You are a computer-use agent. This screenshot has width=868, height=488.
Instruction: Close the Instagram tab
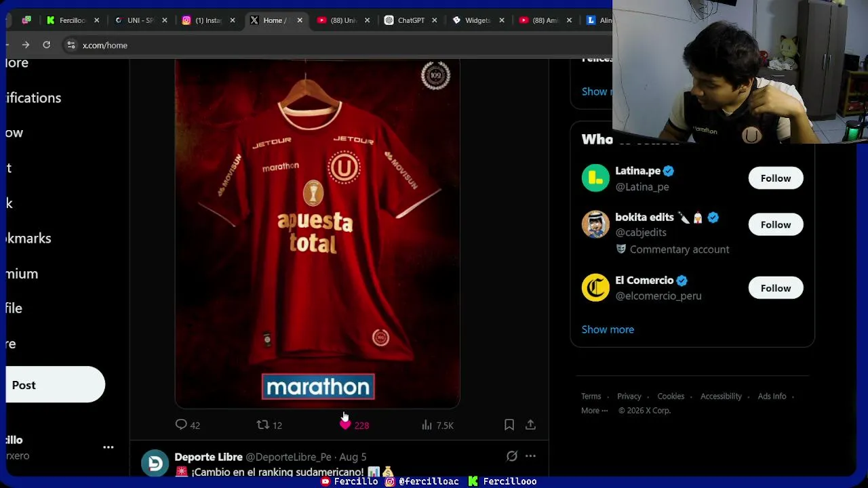click(x=232, y=20)
